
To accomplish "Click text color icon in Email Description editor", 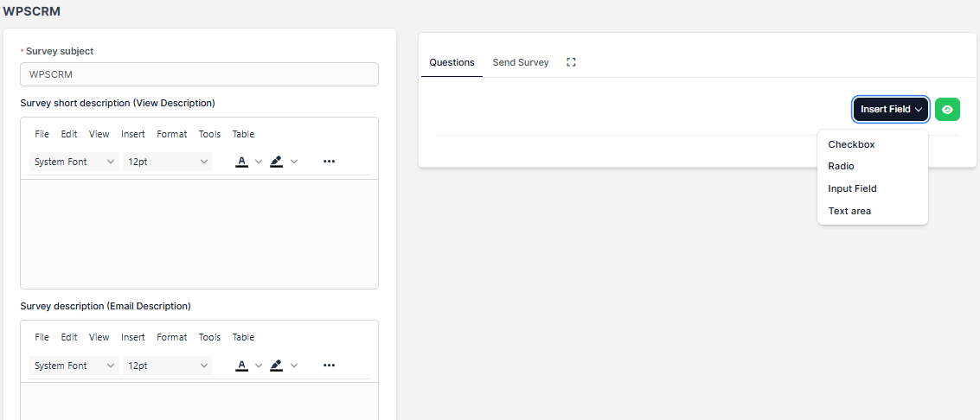I will (242, 366).
